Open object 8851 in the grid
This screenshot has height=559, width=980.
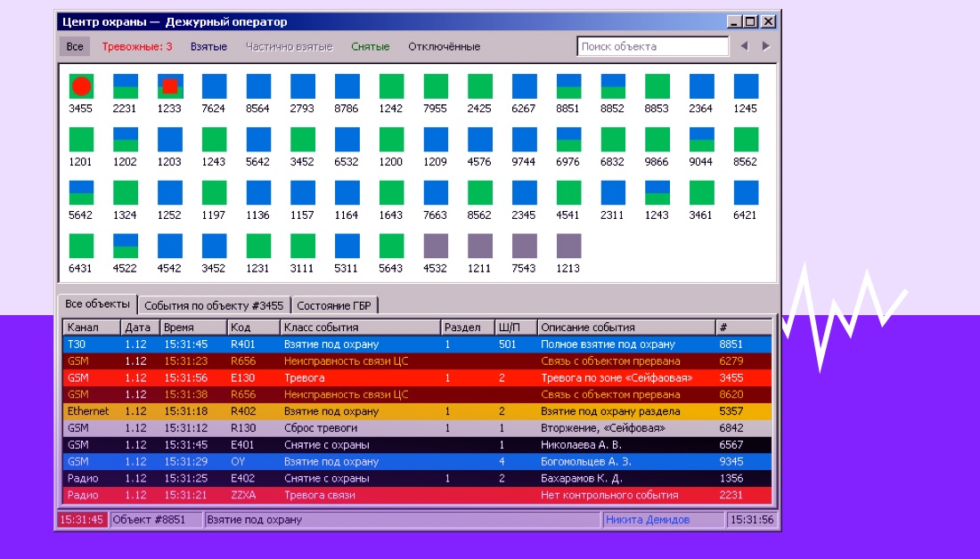[568, 86]
